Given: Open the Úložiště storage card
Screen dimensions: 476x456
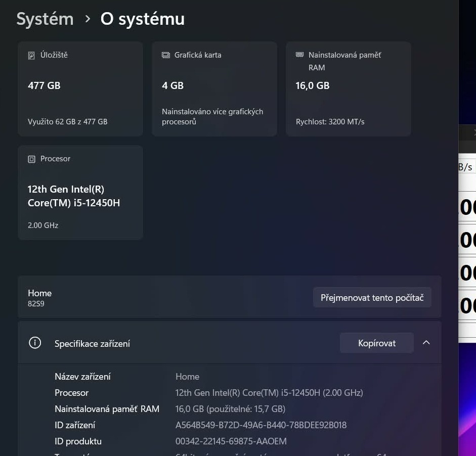Looking at the screenshot, I should 80,88.
